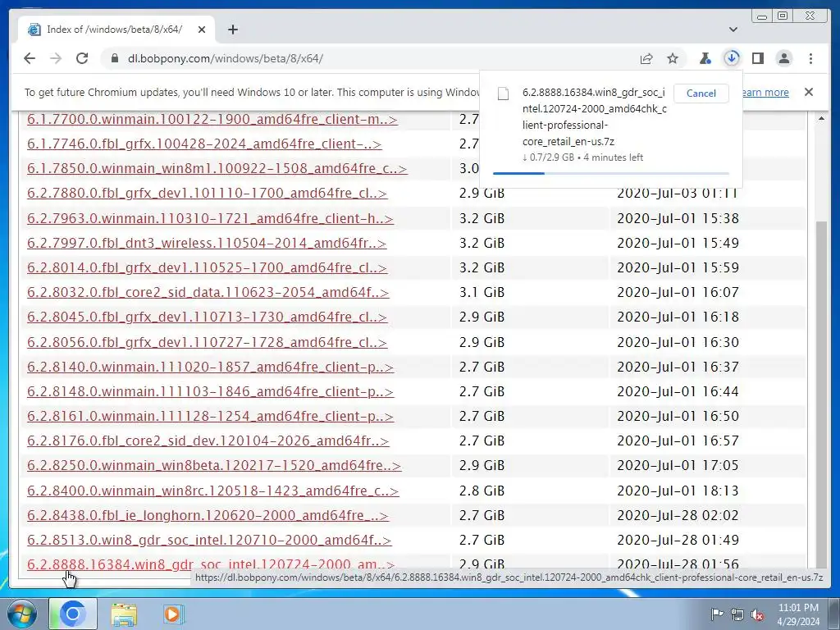Open the 6.2.8148.0.winmain link
Viewport: 840px width, 630px height.
pos(210,391)
